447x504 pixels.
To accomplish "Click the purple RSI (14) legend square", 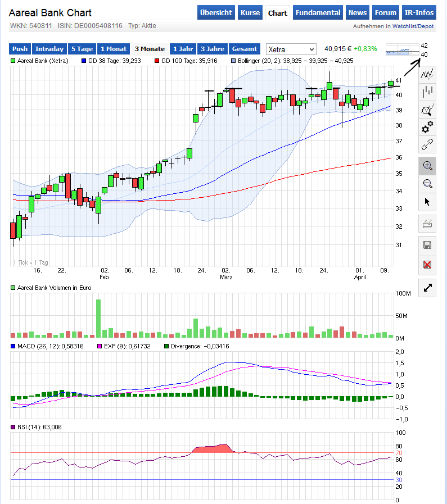I will click(13, 427).
